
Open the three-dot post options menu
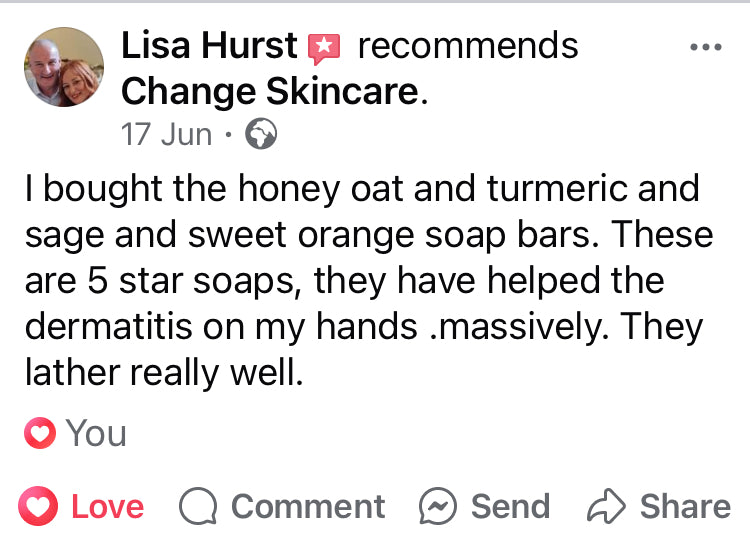pos(706,47)
